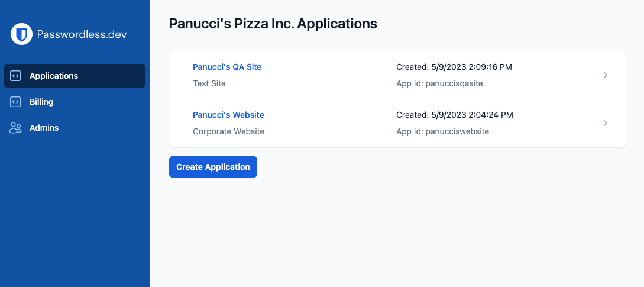Expand the Panucci's QA Site row chevron

605,75
